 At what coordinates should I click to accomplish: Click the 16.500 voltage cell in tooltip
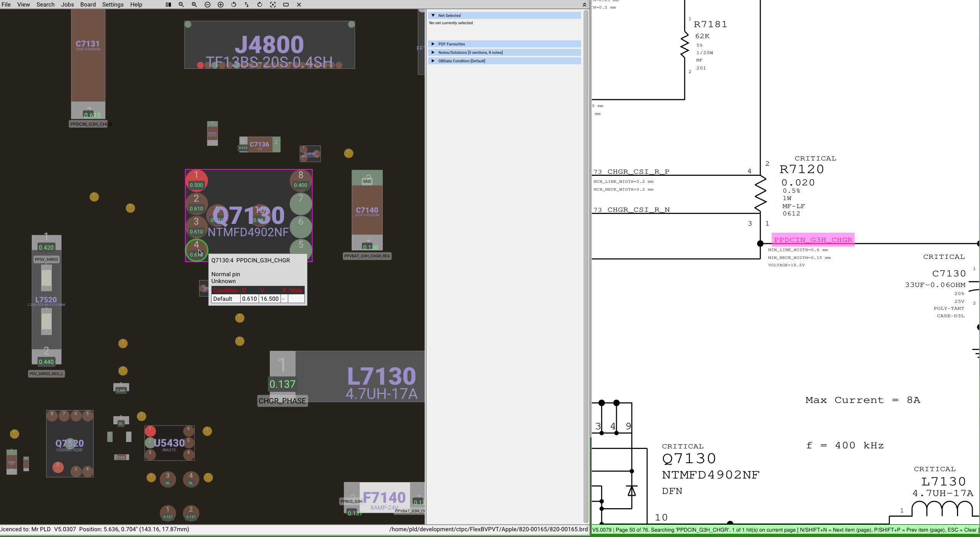(269, 299)
